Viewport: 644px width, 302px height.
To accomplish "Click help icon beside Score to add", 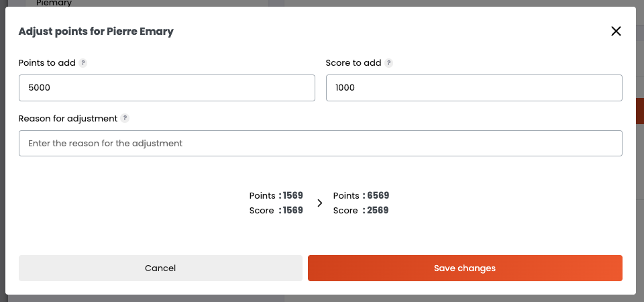I will click(389, 63).
